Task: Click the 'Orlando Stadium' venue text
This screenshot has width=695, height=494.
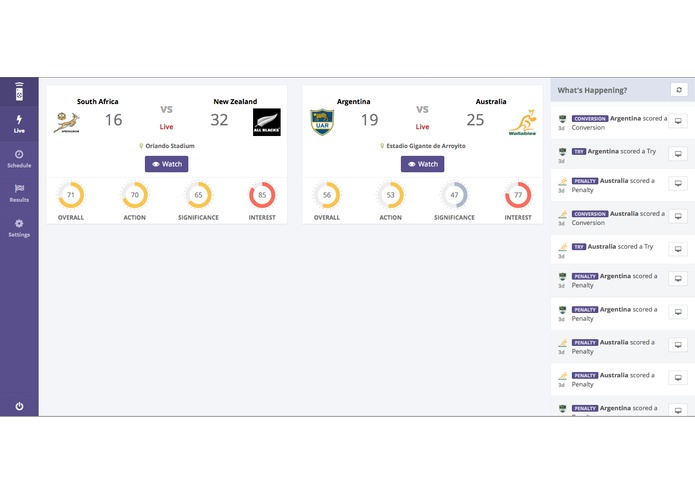Action: tap(170, 146)
